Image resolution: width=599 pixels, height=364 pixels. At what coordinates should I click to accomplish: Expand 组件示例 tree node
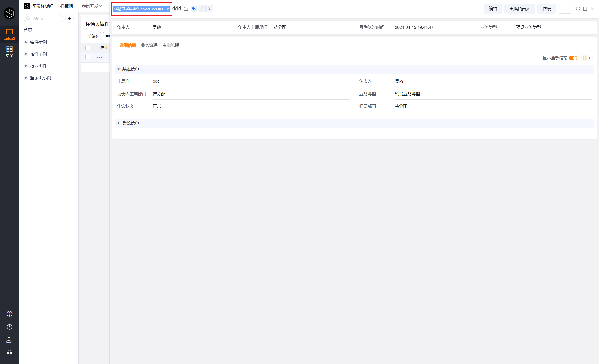26,42
